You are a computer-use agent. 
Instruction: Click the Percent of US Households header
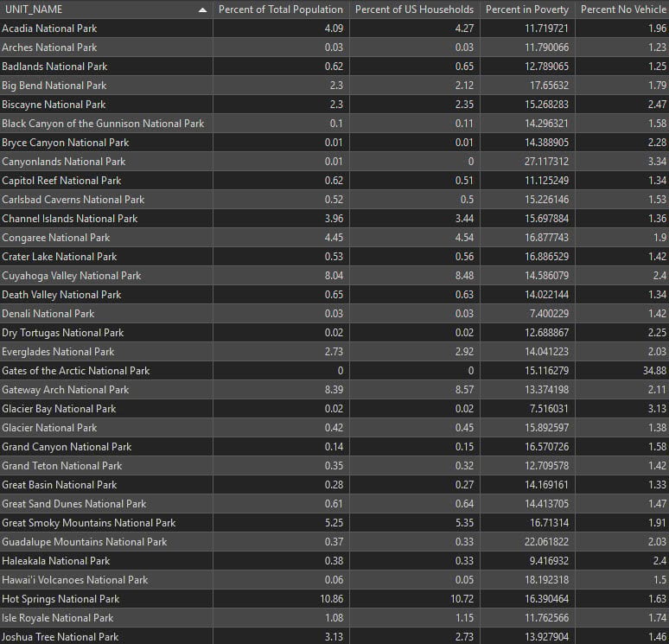[x=414, y=10]
